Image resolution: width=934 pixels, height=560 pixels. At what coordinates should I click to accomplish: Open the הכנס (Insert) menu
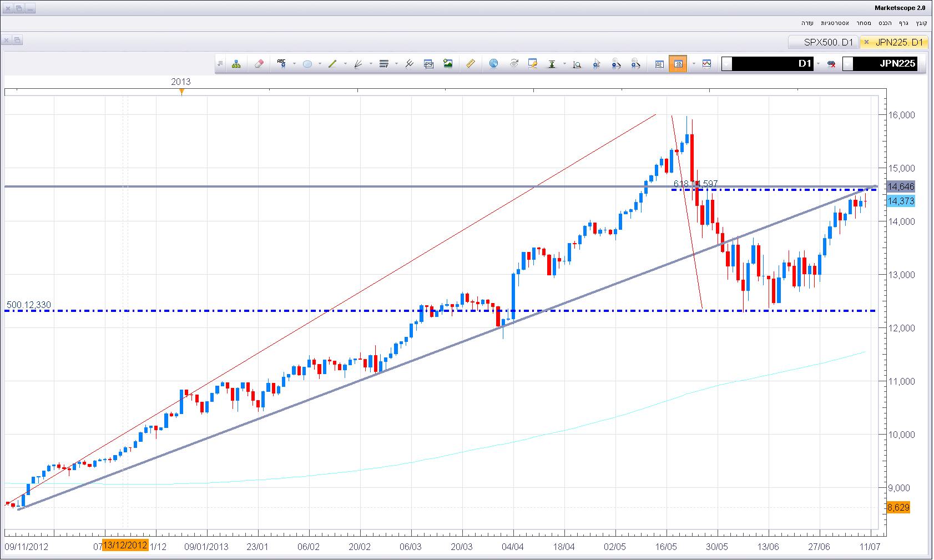(885, 23)
